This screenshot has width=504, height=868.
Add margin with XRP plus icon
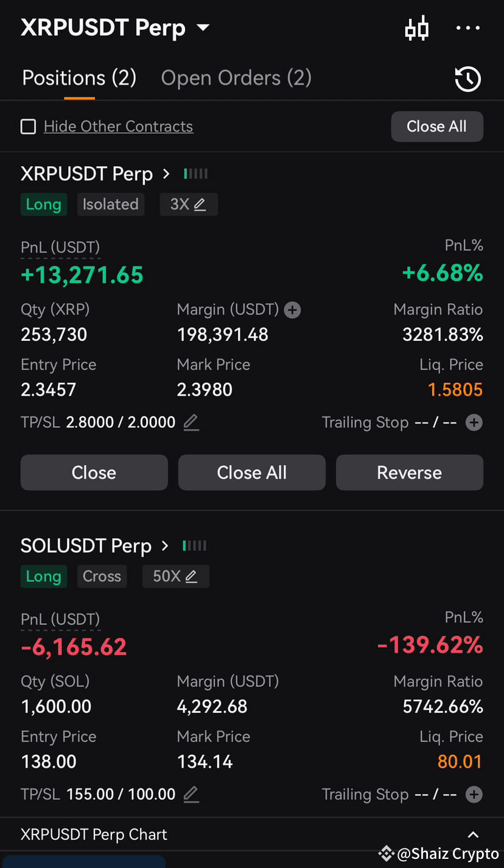pos(293,310)
